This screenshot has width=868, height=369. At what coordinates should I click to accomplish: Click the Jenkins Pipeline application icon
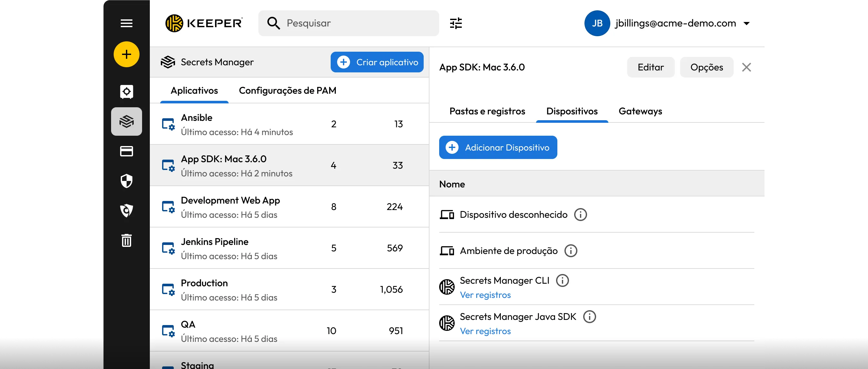pos(168,248)
